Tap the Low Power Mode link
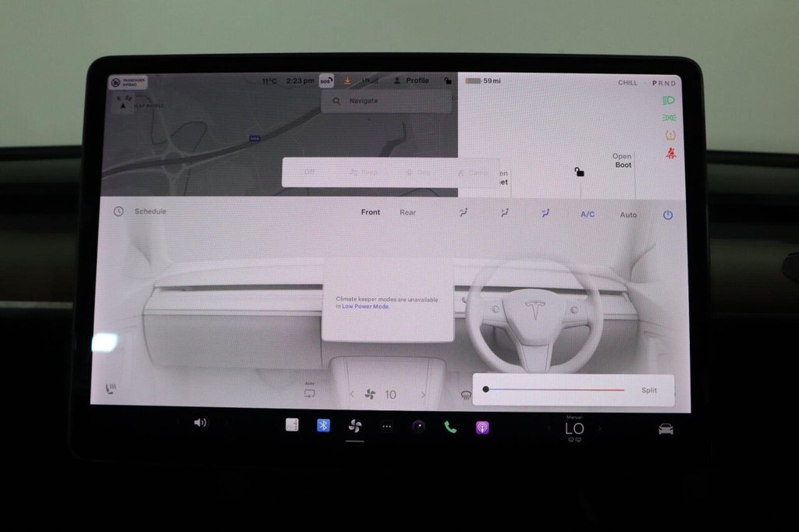This screenshot has width=799, height=532. (x=367, y=307)
